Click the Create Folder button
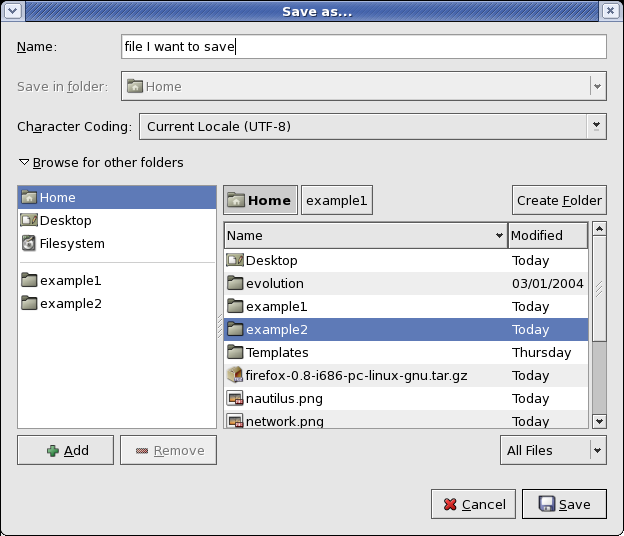Image resolution: width=624 pixels, height=536 pixels. click(x=559, y=200)
